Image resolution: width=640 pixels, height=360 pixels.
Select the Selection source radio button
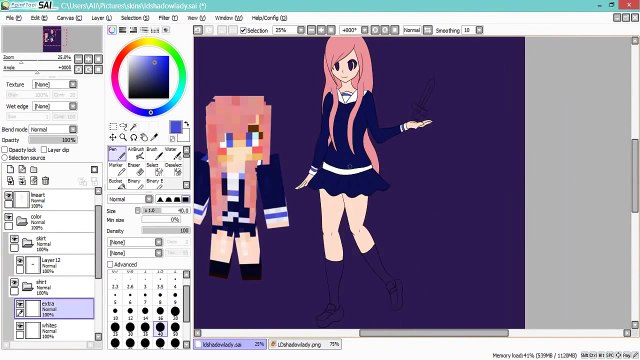5,158
